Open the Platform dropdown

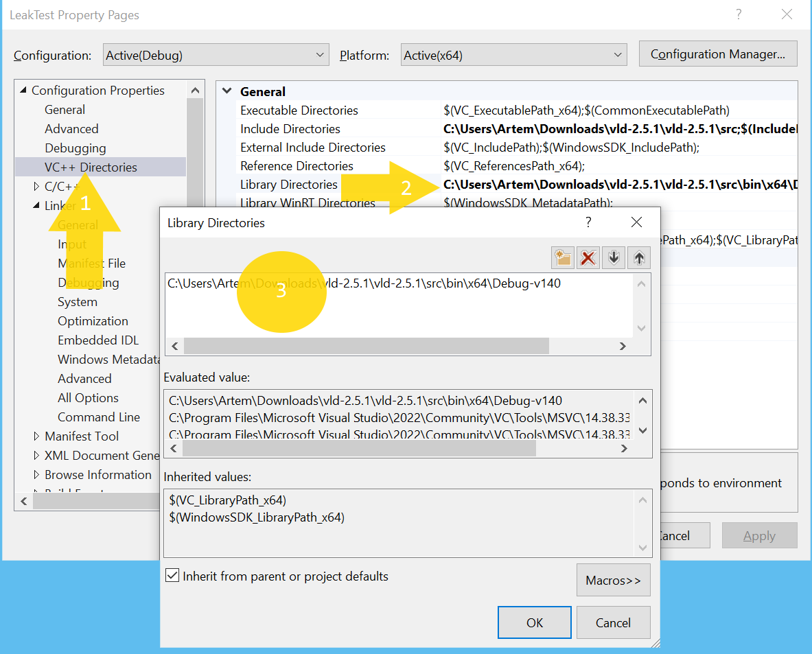click(x=619, y=54)
